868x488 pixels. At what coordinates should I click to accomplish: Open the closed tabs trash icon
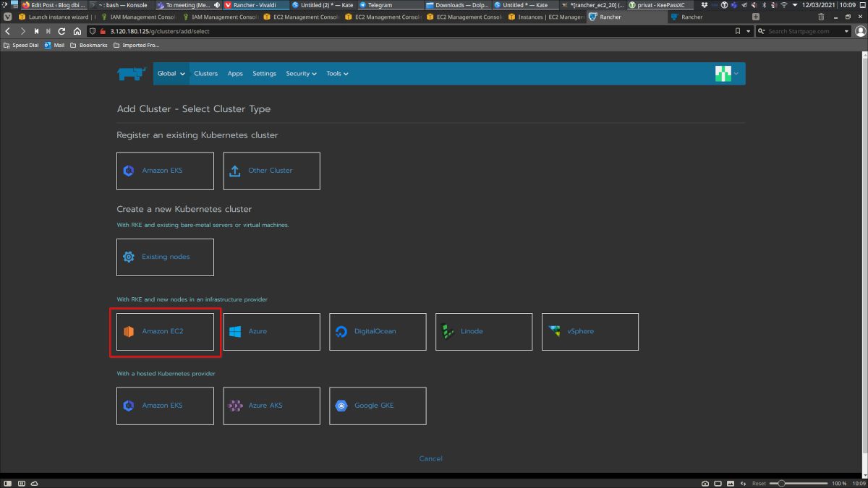821,17
